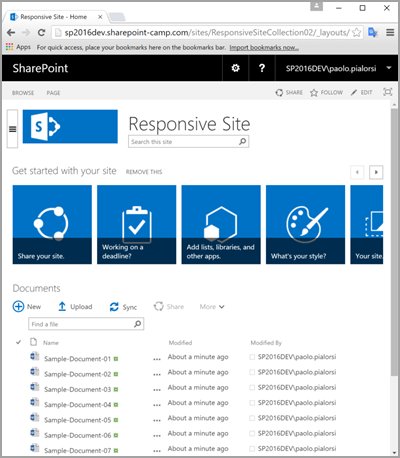Image resolution: width=400 pixels, height=458 pixels.
Task: Open the ellipsis menu for Sample-Document-02
Action: [157, 375]
